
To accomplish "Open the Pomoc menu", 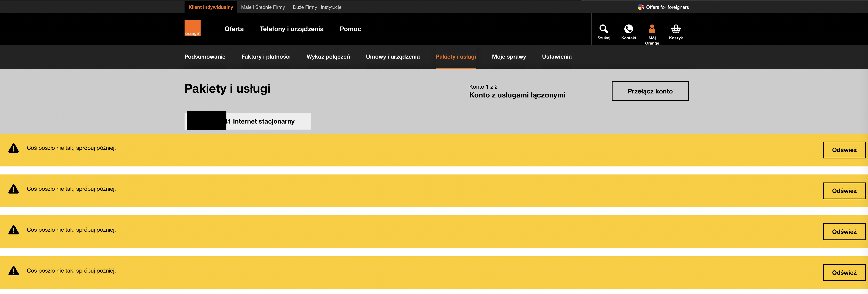I will click(350, 29).
